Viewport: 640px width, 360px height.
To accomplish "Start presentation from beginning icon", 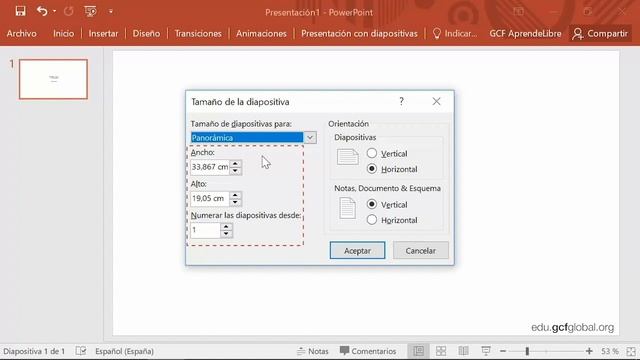I will [x=90, y=11].
